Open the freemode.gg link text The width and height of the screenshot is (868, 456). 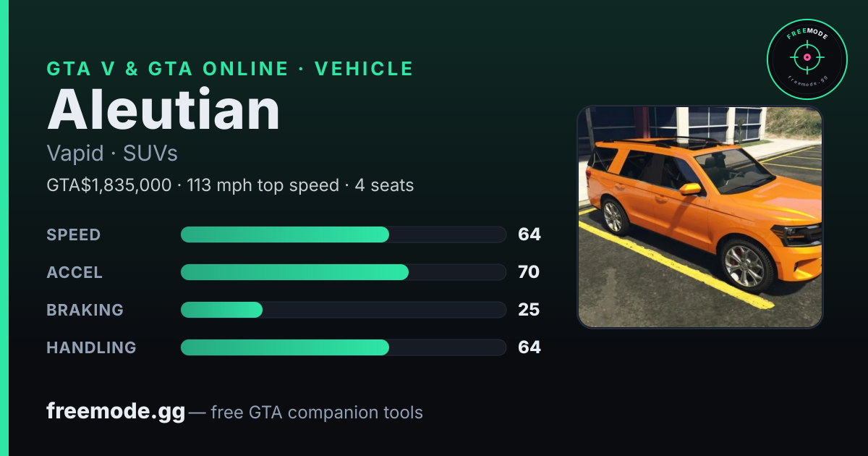(x=116, y=412)
